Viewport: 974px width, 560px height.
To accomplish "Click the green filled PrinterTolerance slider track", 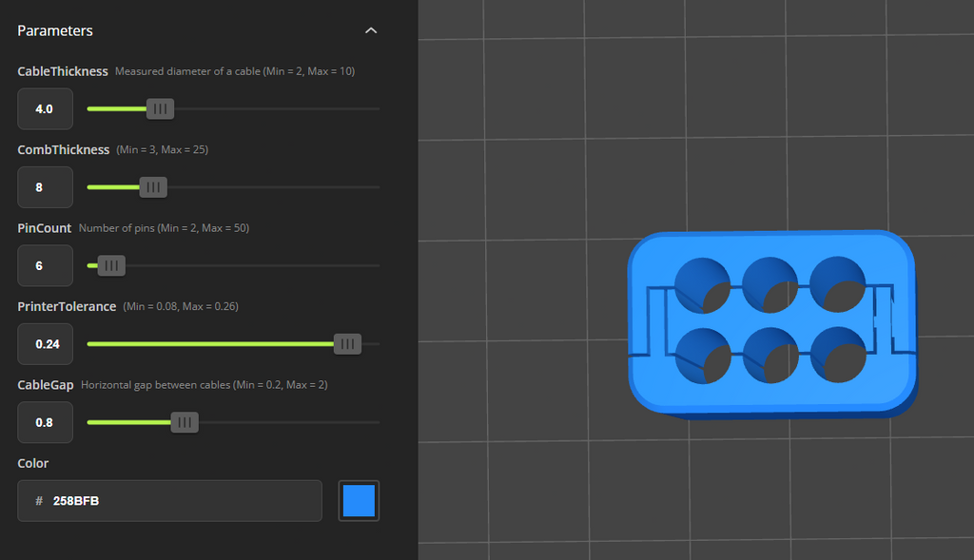I will [x=210, y=343].
